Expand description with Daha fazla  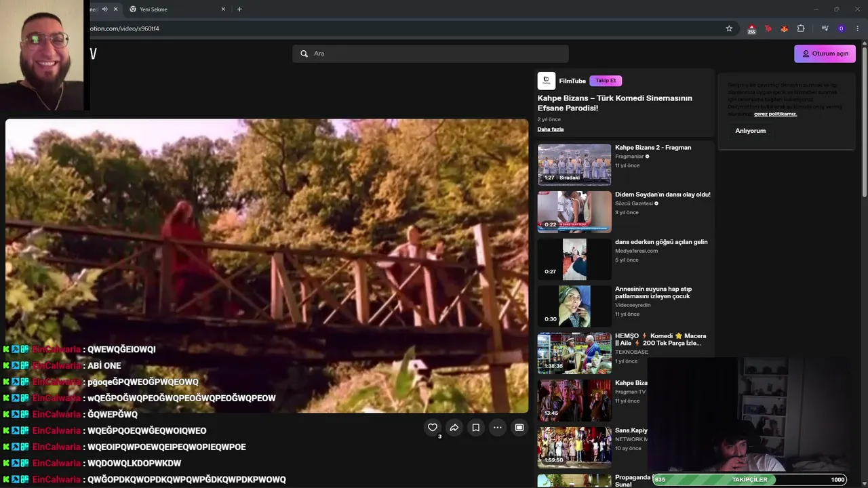click(x=551, y=129)
